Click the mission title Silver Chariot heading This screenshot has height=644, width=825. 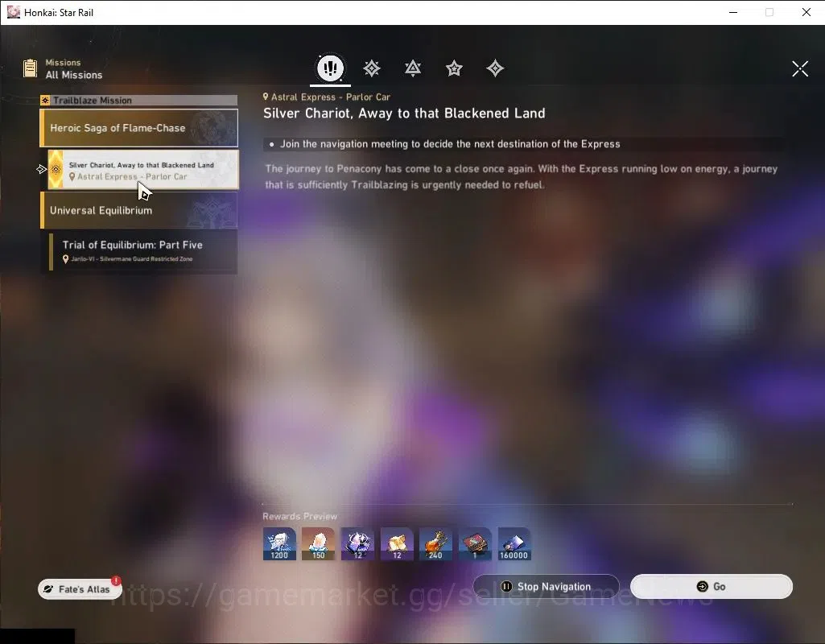pyautogui.click(x=404, y=114)
